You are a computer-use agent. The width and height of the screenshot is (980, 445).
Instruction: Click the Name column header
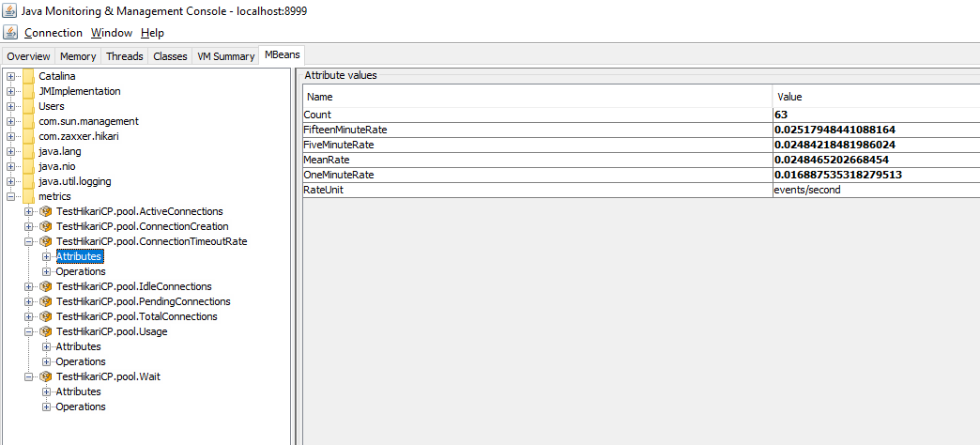click(538, 97)
